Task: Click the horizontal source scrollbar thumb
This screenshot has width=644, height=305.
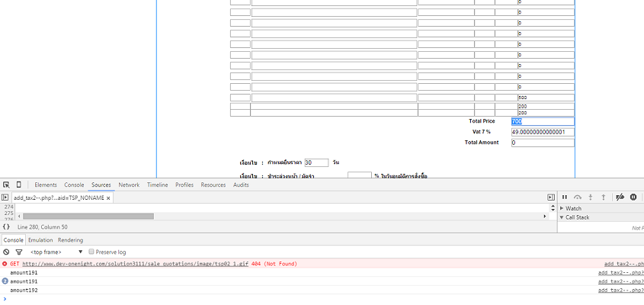Action: click(88, 217)
